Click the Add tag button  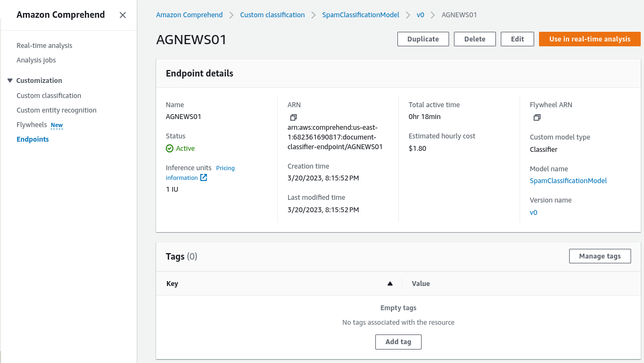point(398,342)
